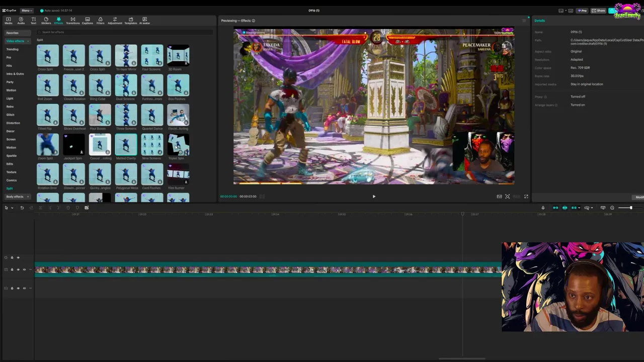Screen dimensions: 644x362
Task: Open the selection tool mode dropdown arrow
Action: (x=12, y=208)
